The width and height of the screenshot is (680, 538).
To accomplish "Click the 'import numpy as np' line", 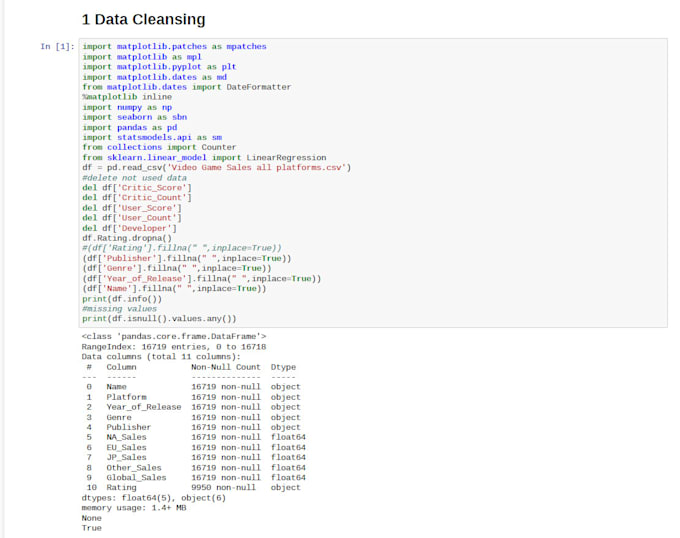I will [x=127, y=107].
